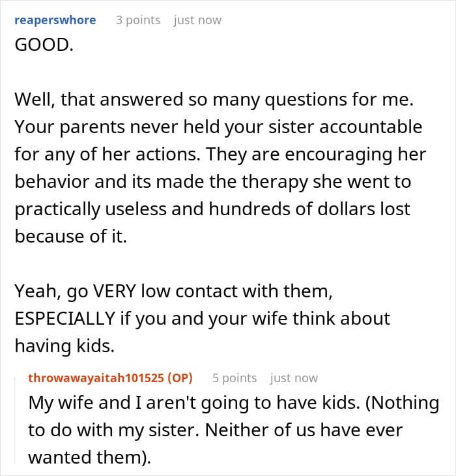Open the reaperswhore user profile
The image size is (456, 476).
(x=55, y=20)
